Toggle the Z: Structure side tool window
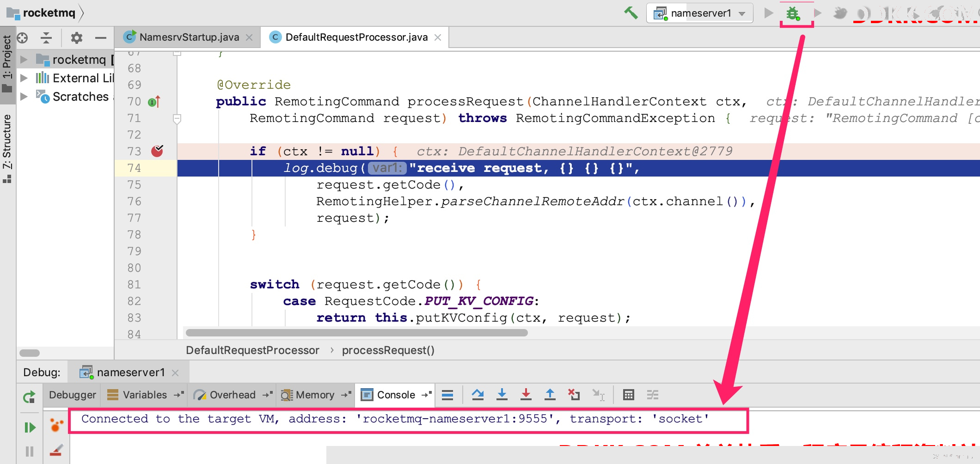The image size is (980, 464). pyautogui.click(x=7, y=148)
